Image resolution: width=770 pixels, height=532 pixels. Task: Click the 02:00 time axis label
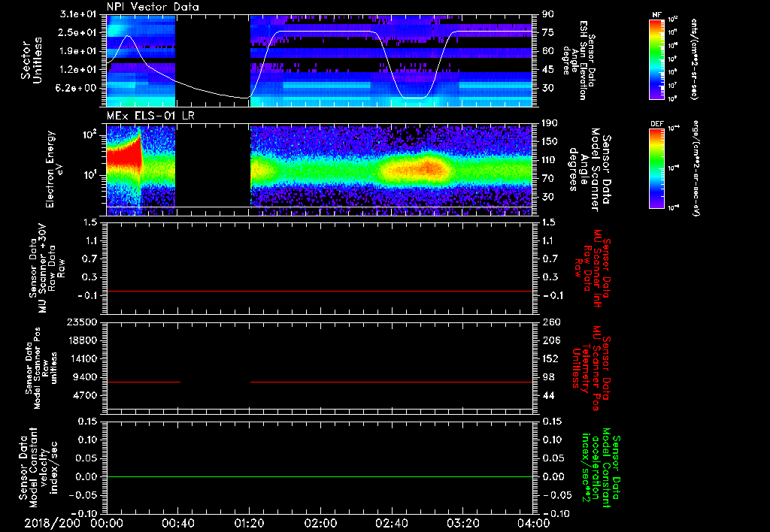(320, 523)
